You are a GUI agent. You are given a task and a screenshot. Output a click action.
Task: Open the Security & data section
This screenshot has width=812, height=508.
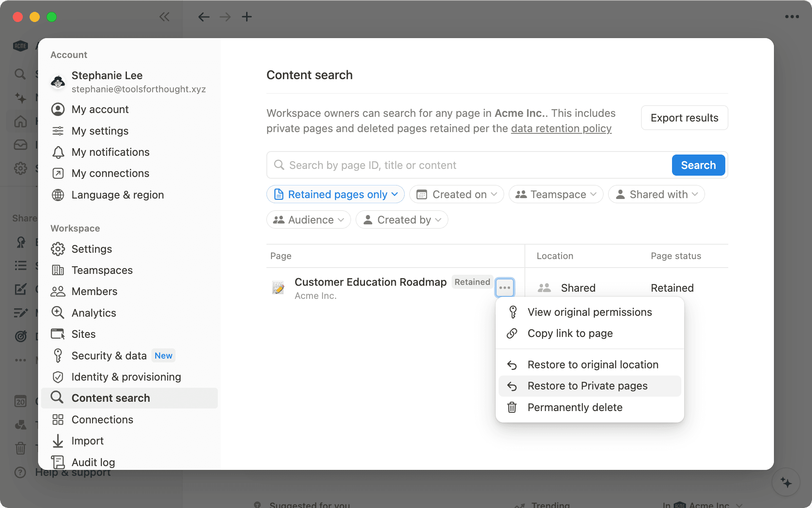tap(109, 356)
